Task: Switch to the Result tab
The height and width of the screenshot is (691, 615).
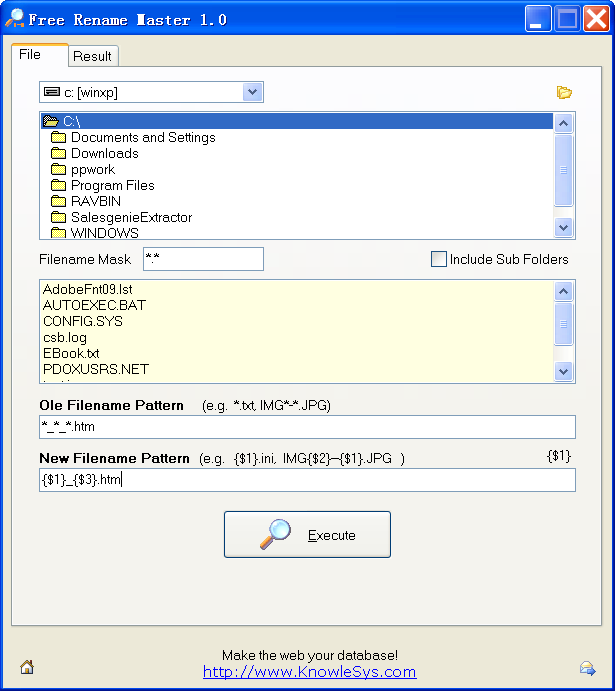Action: tap(92, 56)
